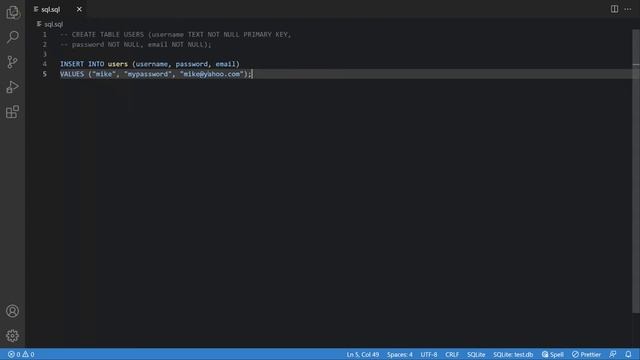This screenshot has height=360, width=640.
Task: Select the sql.sql editor tab
Action: click(56, 9)
